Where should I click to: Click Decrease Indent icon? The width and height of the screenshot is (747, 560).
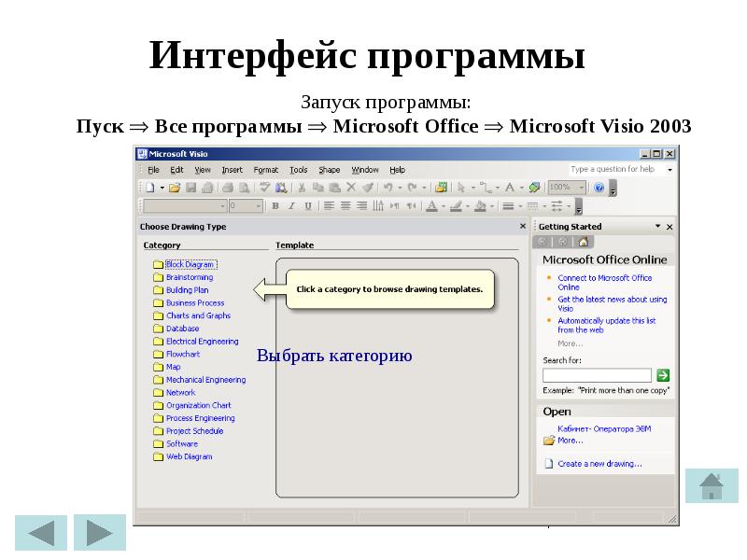pos(395,206)
